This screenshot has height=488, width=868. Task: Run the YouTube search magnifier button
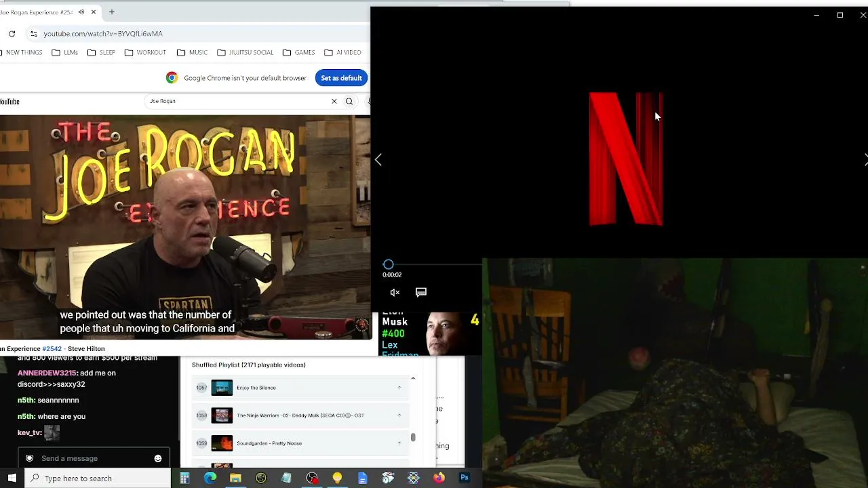tap(349, 101)
